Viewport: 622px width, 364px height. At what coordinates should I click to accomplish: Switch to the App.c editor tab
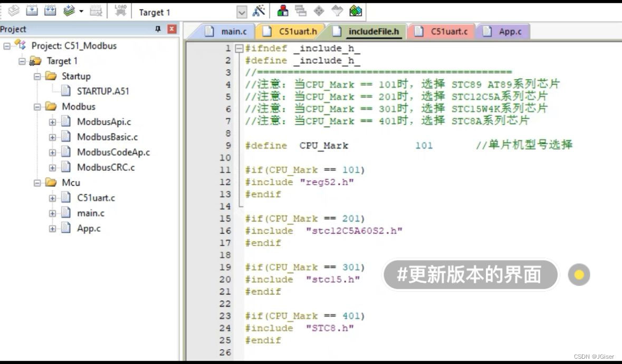[x=507, y=31]
